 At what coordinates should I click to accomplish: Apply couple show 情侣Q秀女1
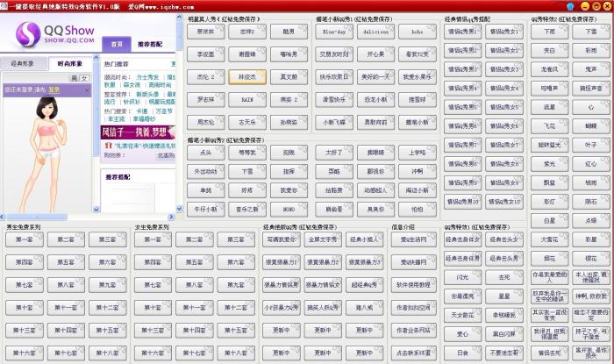504,32
